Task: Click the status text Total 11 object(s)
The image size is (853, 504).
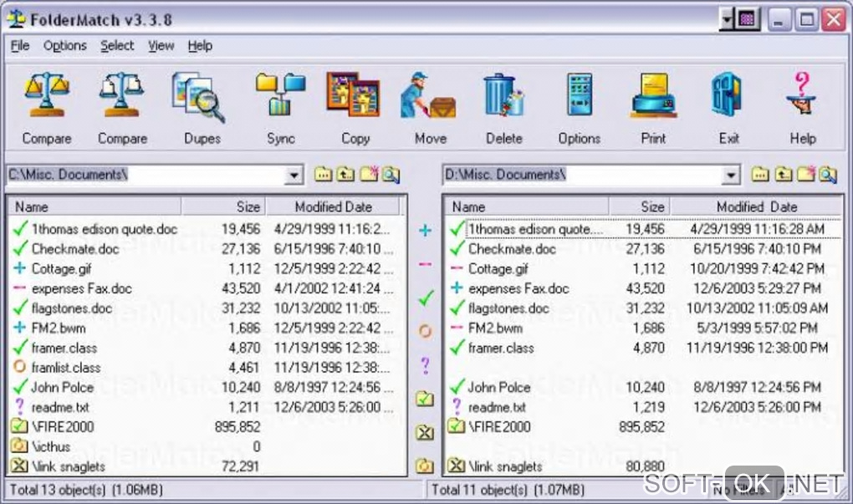Action: pos(479,490)
